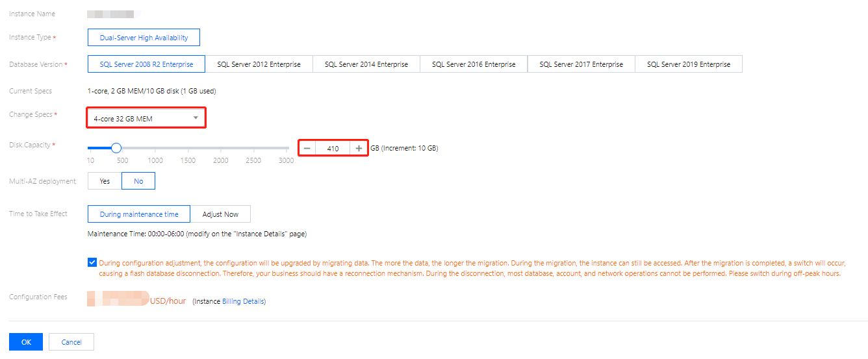Increase disk capacity with plus button
Image resolution: width=868 pixels, height=359 pixels.
click(359, 148)
